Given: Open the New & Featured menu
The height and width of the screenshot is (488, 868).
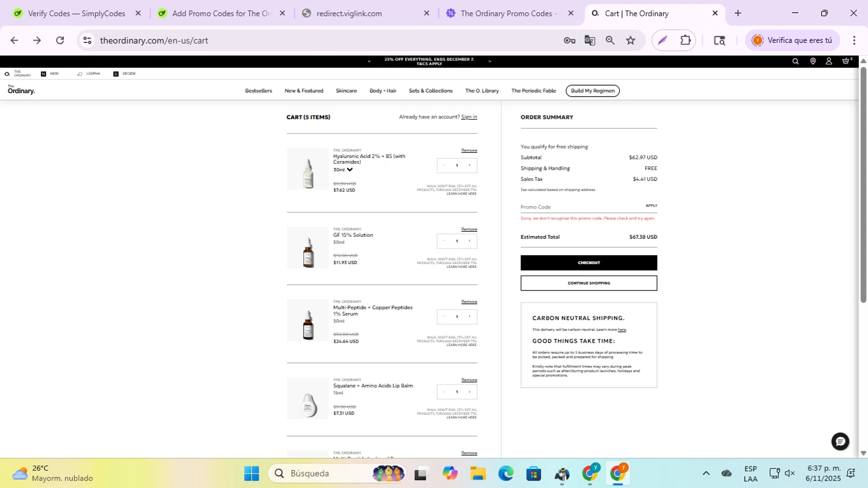Looking at the screenshot, I should [x=304, y=91].
